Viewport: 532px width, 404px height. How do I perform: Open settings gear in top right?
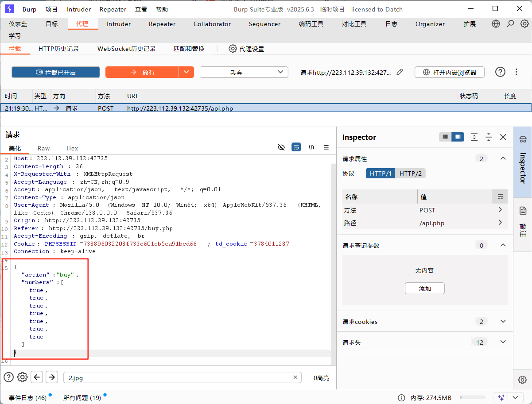524,24
